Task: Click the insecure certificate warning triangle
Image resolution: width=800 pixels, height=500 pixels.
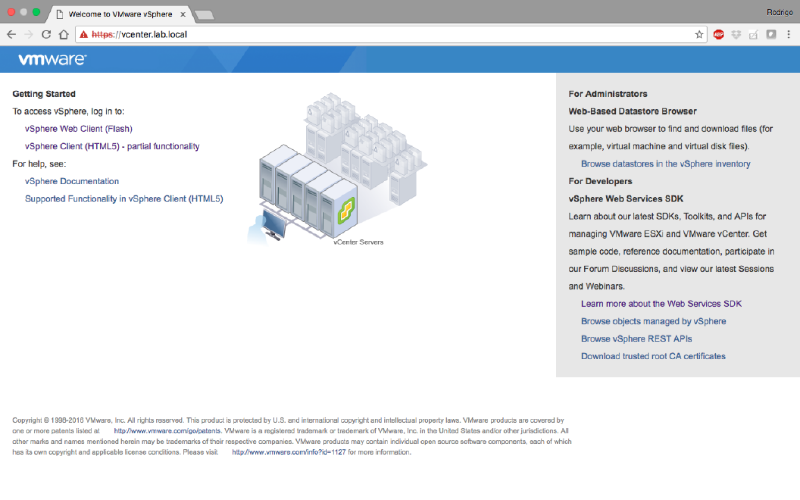Action: coord(84,34)
